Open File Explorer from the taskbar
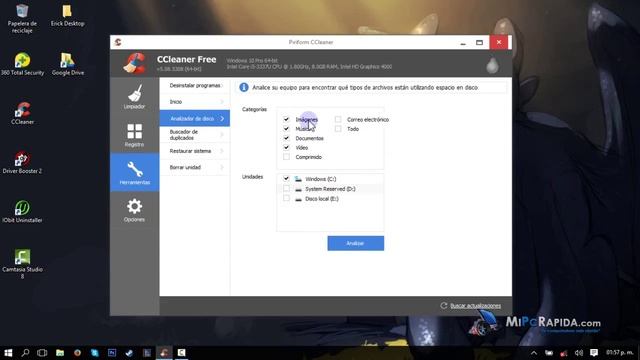This screenshot has height=360, width=640. point(60,353)
